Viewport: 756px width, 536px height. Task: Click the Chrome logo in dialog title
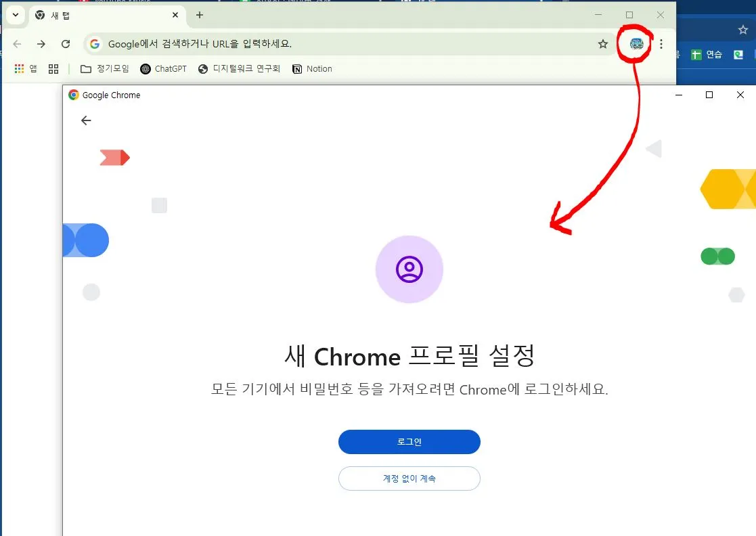tap(74, 95)
